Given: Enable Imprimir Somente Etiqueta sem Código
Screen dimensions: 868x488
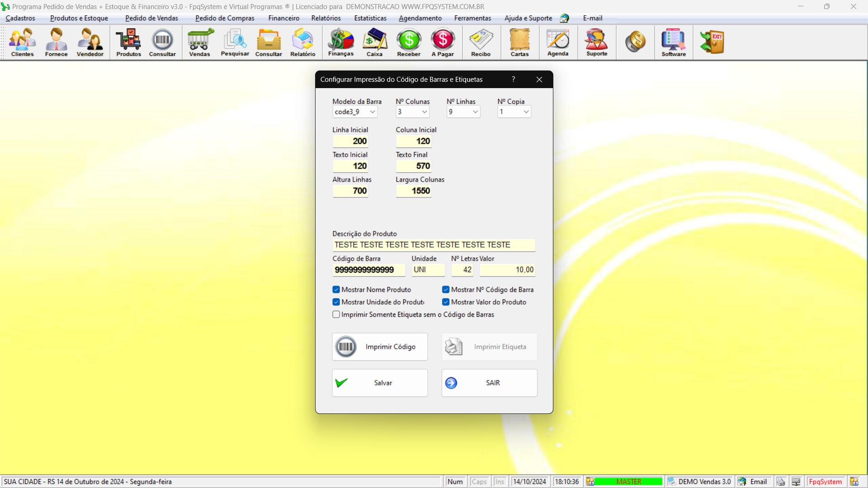Looking at the screenshot, I should 336,314.
